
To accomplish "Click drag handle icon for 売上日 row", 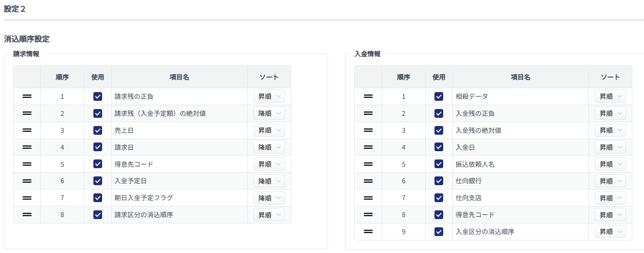I will pyautogui.click(x=27, y=130).
